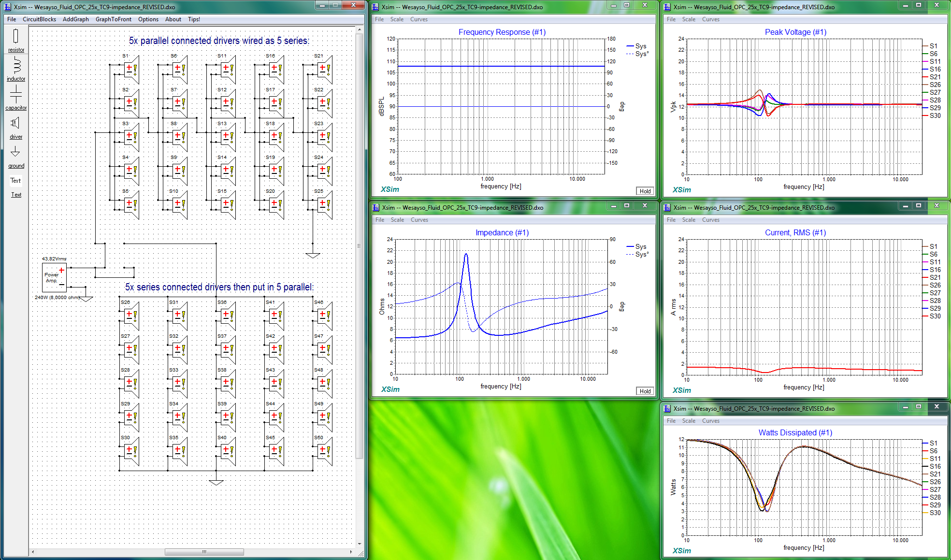Maximize the Peak Voltage graph window
The image size is (951, 560).
pyautogui.click(x=919, y=5)
